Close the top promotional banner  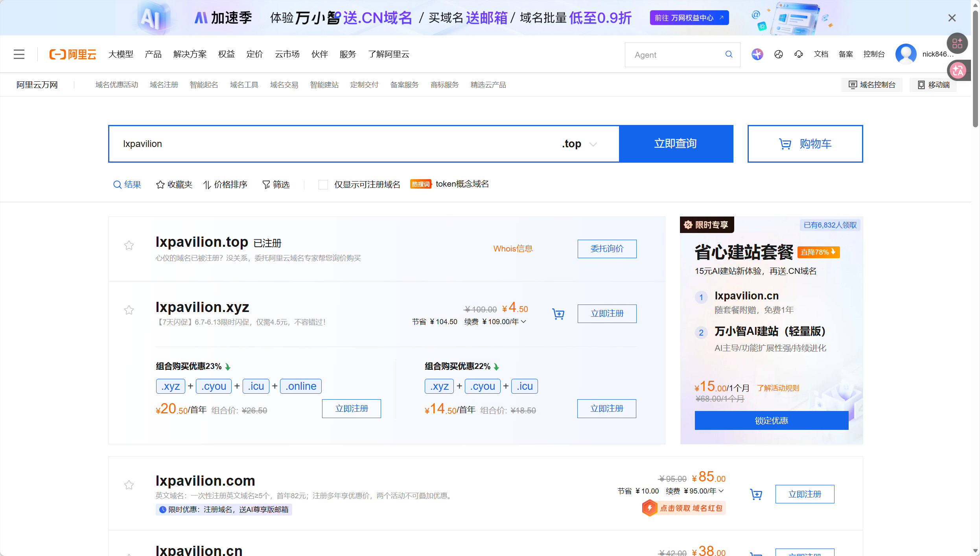point(952,18)
